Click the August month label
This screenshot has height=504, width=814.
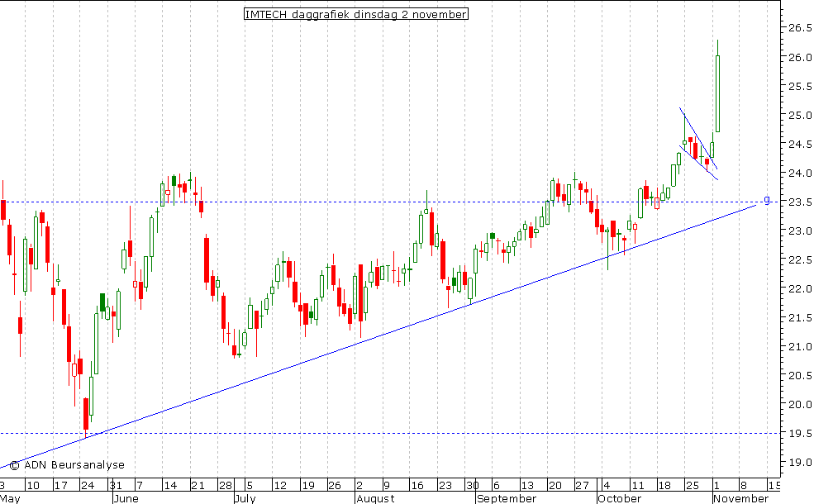375,498
